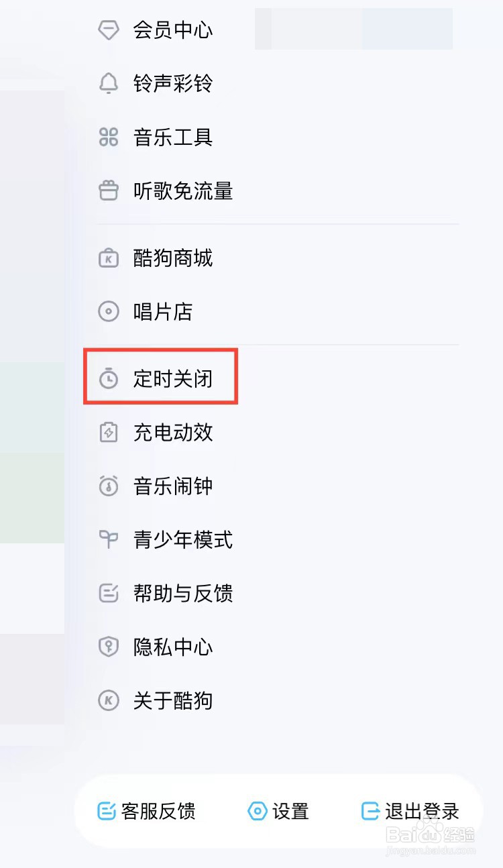Click the alarm clock icon for 音乐闹钟
Screen dimensions: 503x868
tap(109, 486)
